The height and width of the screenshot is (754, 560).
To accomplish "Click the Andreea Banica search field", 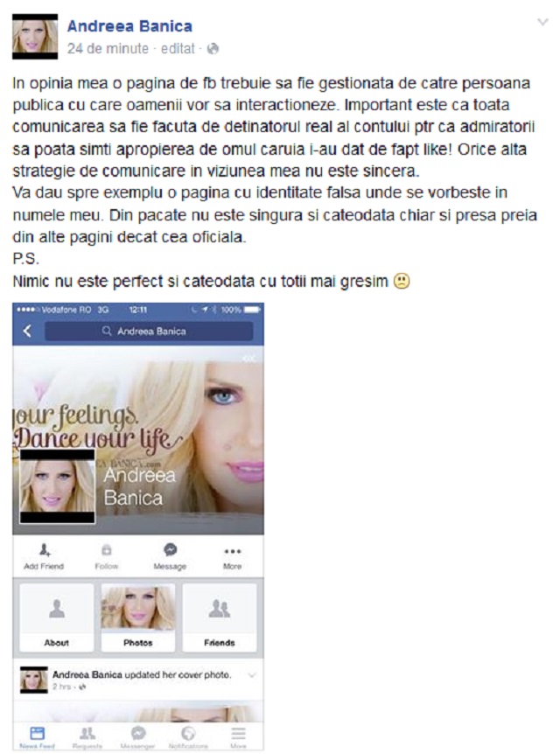I will click(149, 332).
